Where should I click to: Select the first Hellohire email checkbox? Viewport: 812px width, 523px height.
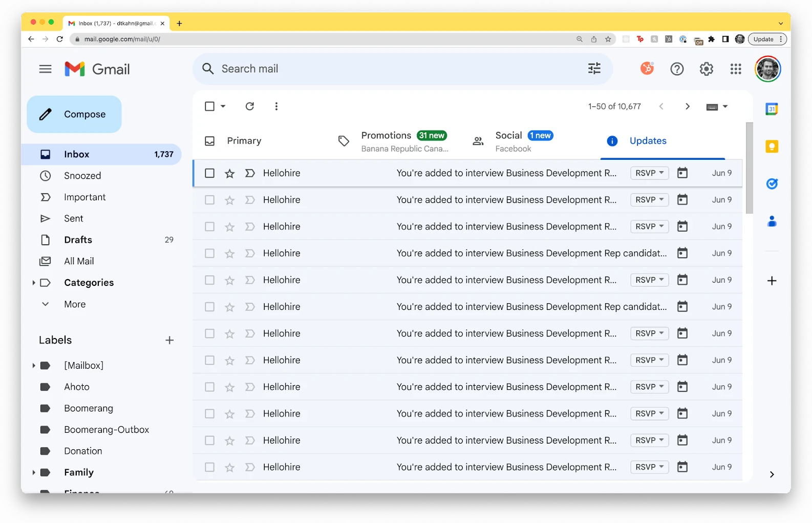tap(209, 173)
